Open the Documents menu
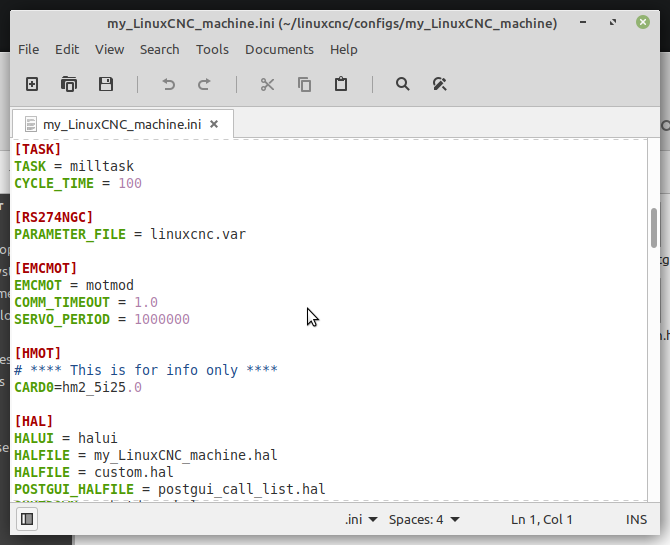The width and height of the screenshot is (670, 545). click(279, 50)
